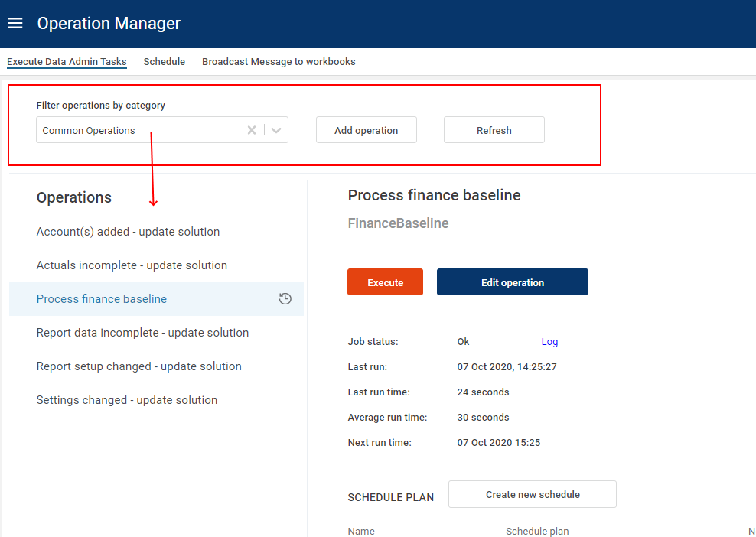Open the hamburger navigation menu
756x537 pixels.
click(15, 23)
